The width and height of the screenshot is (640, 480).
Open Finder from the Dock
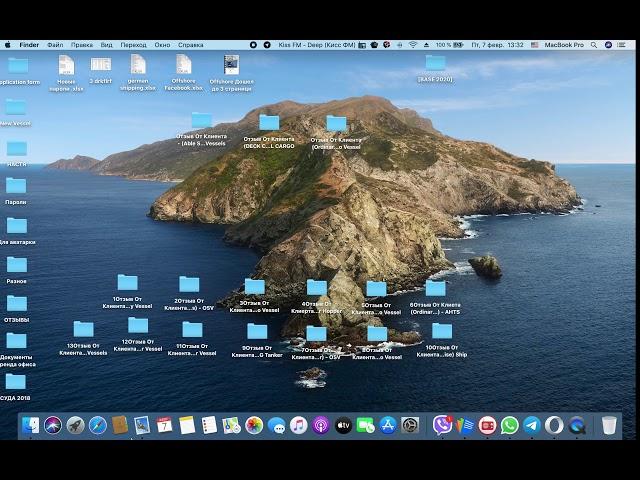click(31, 425)
